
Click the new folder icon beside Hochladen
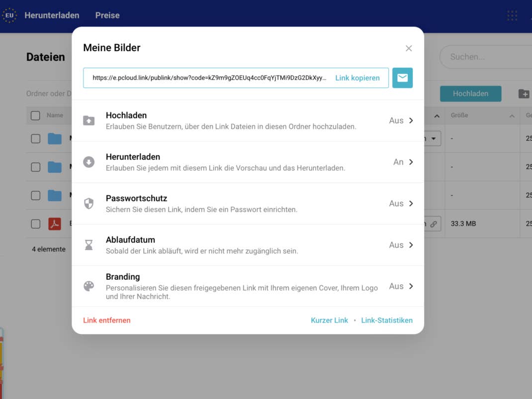click(524, 94)
